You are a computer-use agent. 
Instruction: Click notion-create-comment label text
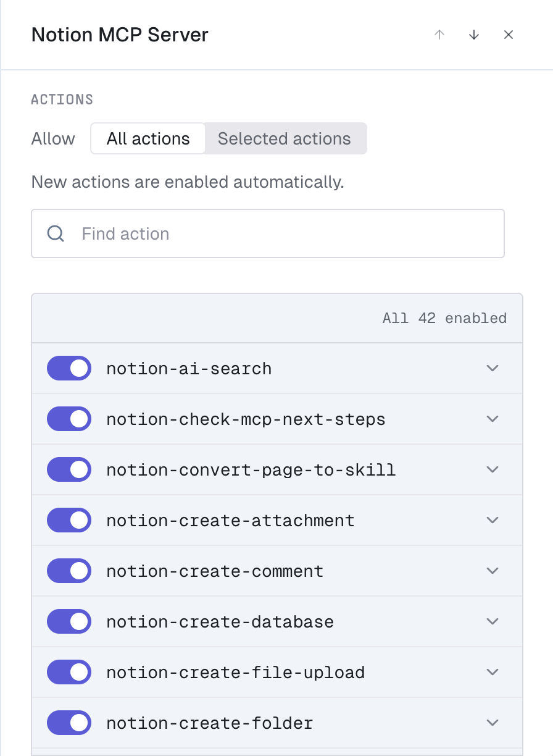click(x=215, y=571)
